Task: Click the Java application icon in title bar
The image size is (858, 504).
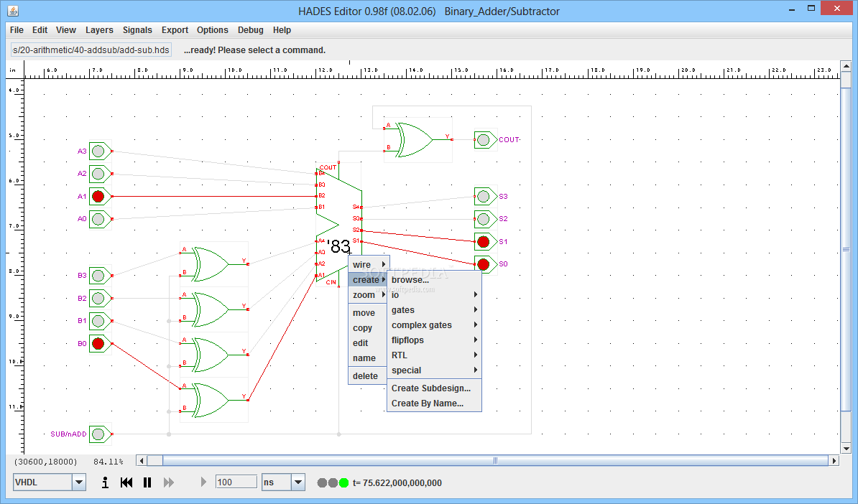Action: (13, 11)
